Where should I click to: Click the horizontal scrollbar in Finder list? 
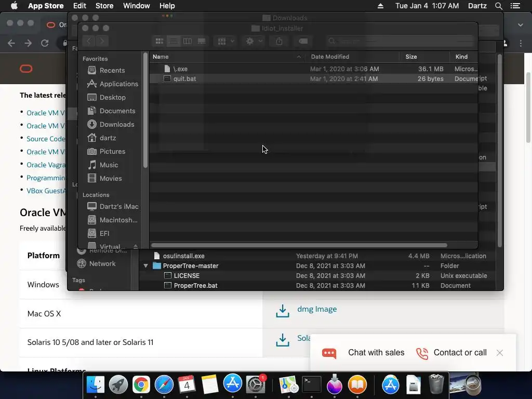coord(299,245)
